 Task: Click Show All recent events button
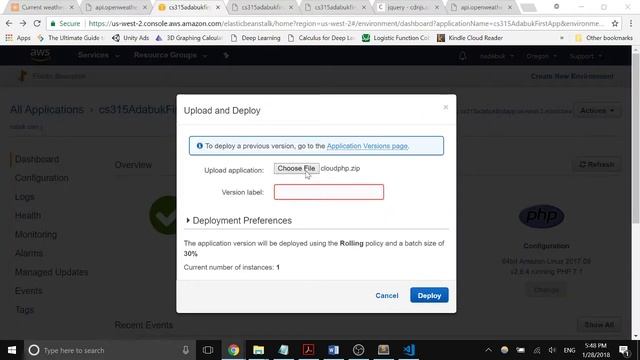click(599, 325)
